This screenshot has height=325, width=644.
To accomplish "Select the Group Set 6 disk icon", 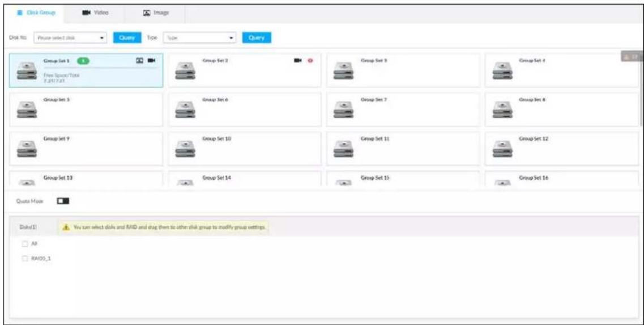I will (x=185, y=109).
